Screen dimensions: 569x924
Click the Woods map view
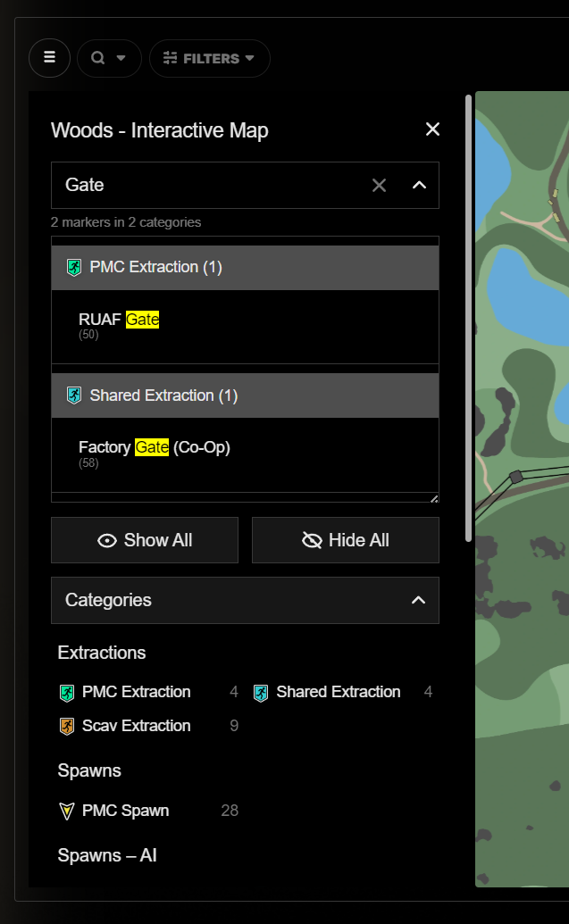tap(523, 489)
